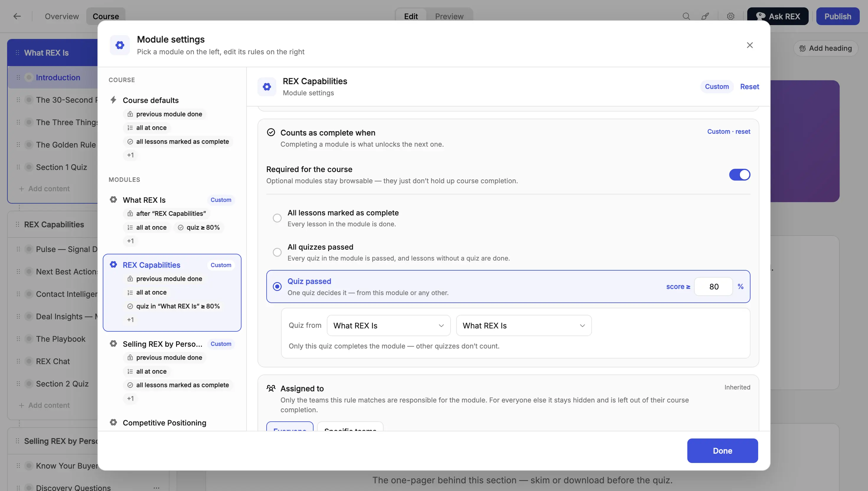Click Custom · reset in completion section
Image resolution: width=868 pixels, height=491 pixels.
729,132
